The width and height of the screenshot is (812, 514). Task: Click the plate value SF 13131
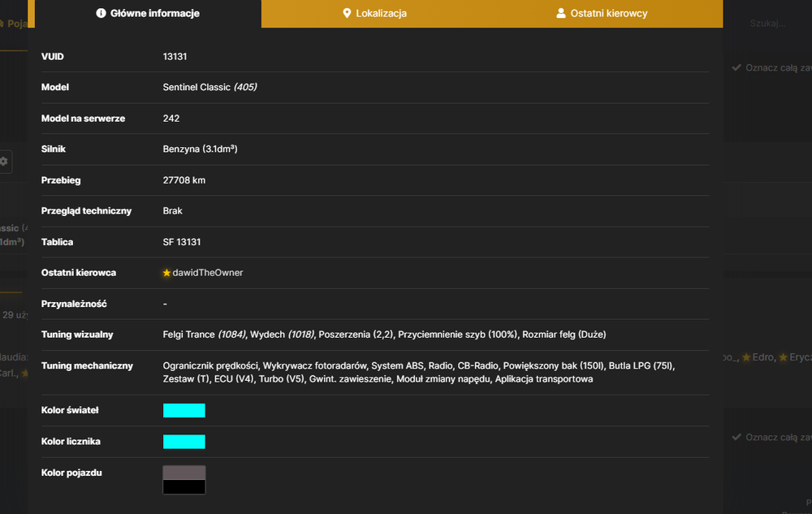pyautogui.click(x=182, y=242)
